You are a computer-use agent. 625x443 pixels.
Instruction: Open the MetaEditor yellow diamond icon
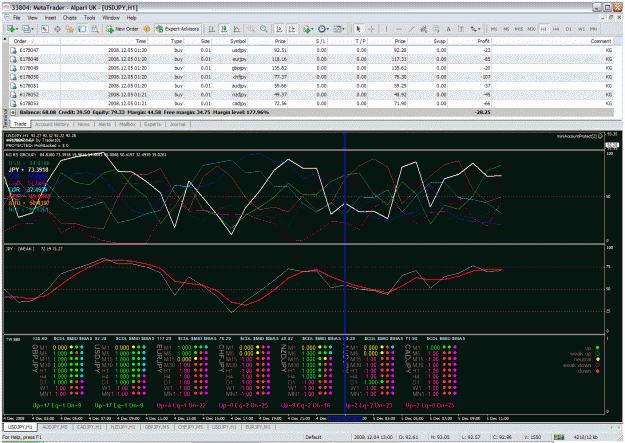click(147, 29)
